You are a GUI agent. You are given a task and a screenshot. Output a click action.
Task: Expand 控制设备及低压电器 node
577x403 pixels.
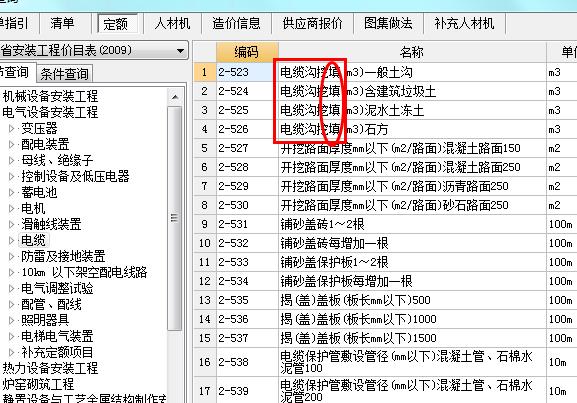(11, 176)
